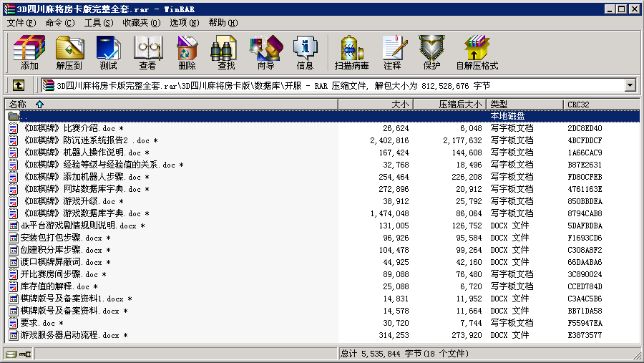Click the parent folder ".." row
The height and width of the screenshot is (363, 644).
point(24,116)
